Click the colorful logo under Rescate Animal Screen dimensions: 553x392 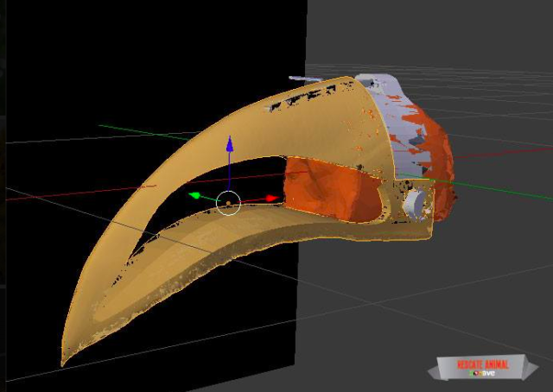pos(482,374)
